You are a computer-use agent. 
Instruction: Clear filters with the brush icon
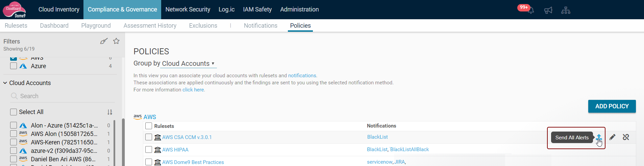[104, 41]
